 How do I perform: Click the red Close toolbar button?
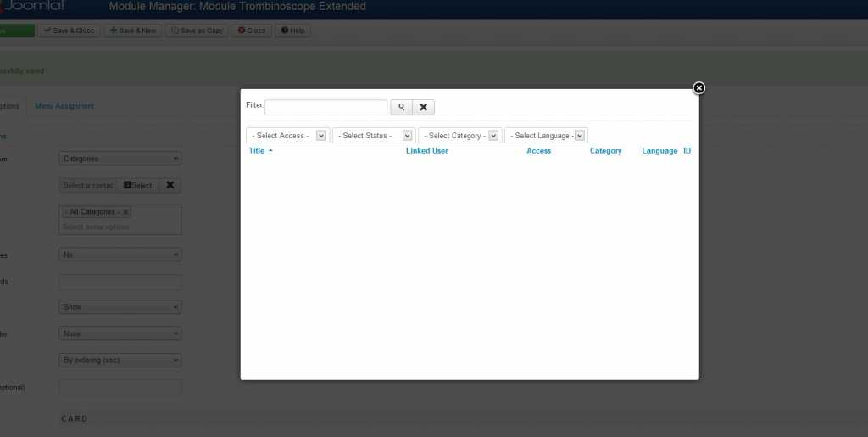tap(252, 31)
